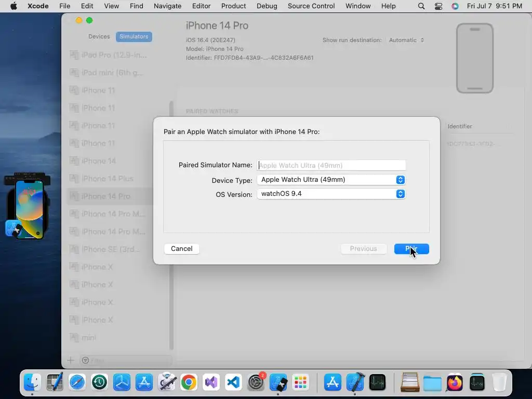The width and height of the screenshot is (532, 399).
Task: Switch to the Devices tab
Action: pos(99,36)
